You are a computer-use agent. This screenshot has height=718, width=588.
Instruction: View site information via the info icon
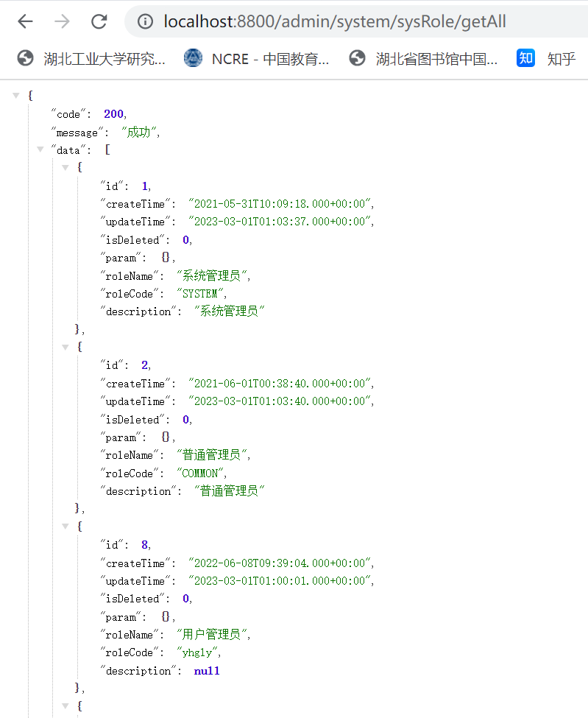146,21
